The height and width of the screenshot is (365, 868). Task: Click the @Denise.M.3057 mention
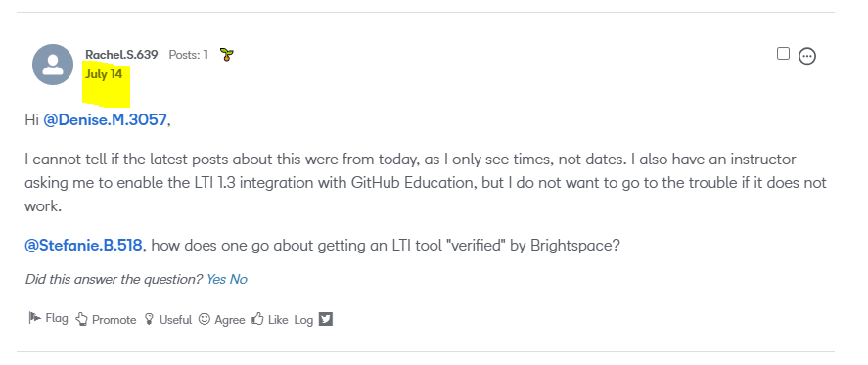[x=105, y=119]
